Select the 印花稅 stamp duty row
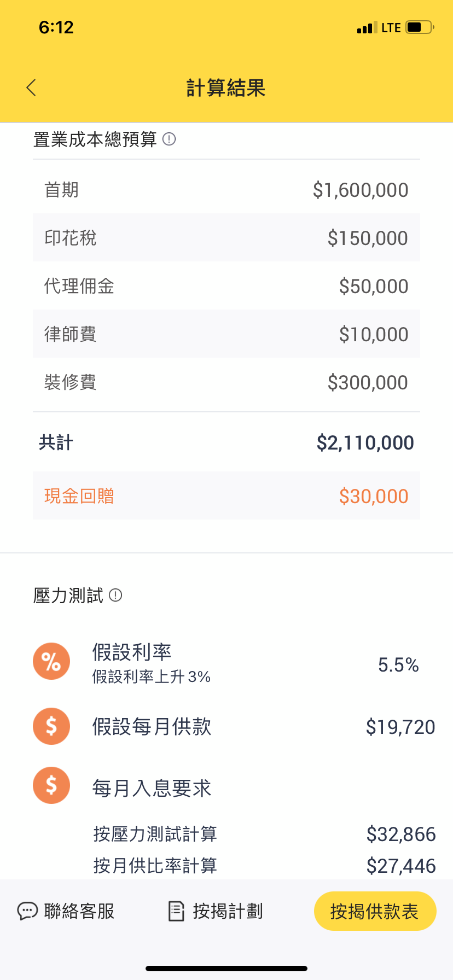The image size is (453, 980). [x=226, y=238]
